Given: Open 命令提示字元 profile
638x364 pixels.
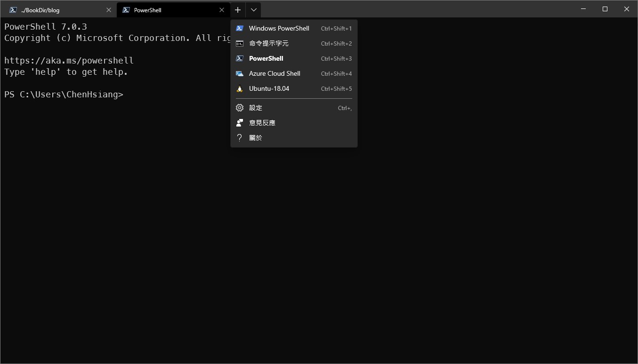Looking at the screenshot, I should click(x=294, y=44).
